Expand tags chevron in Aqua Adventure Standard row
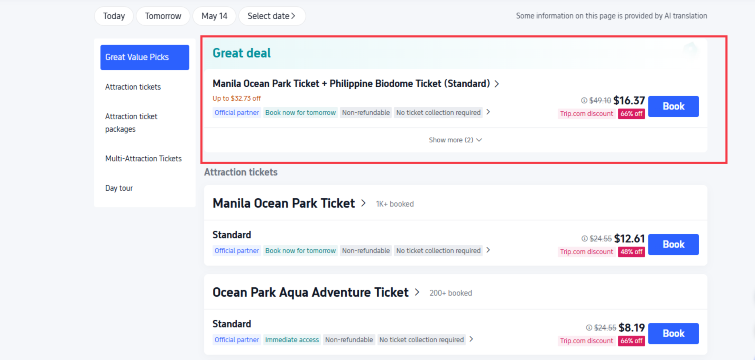Image resolution: width=755 pixels, height=360 pixels. coord(471,339)
